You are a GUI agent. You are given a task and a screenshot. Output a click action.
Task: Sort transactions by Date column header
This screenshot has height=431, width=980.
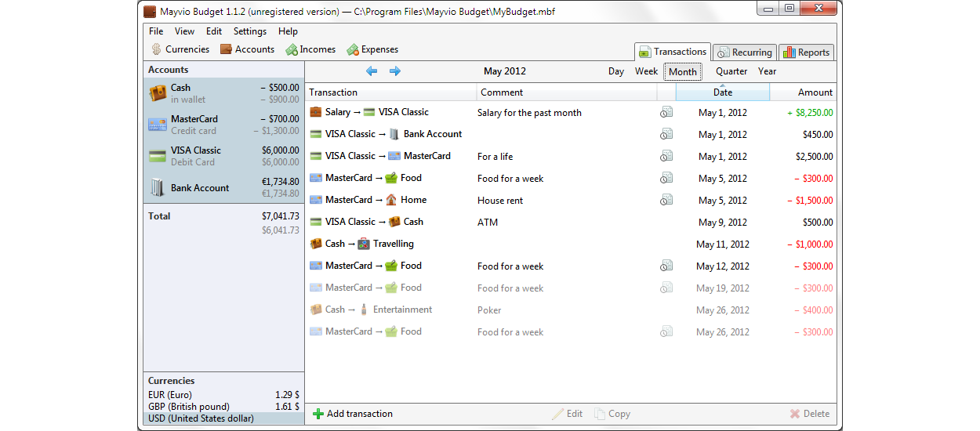722,92
